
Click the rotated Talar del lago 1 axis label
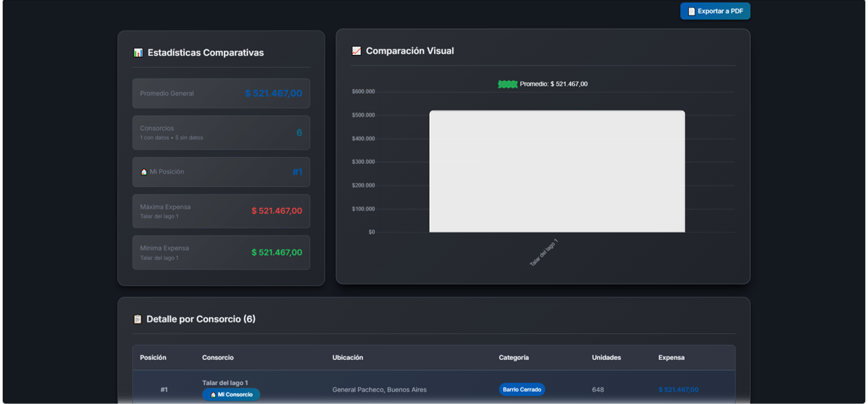point(542,251)
